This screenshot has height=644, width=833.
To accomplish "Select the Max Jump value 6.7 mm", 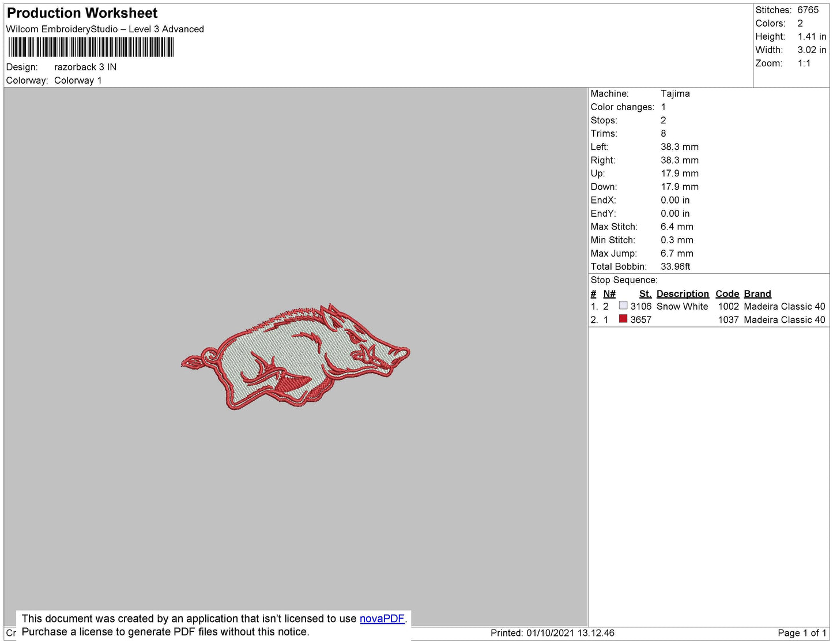I will (677, 253).
